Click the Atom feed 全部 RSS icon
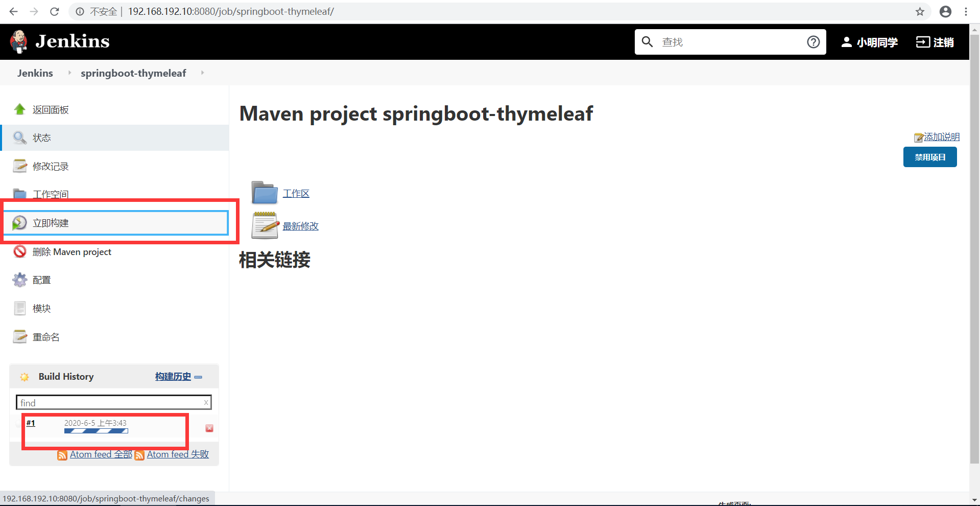The width and height of the screenshot is (980, 506). (x=62, y=455)
